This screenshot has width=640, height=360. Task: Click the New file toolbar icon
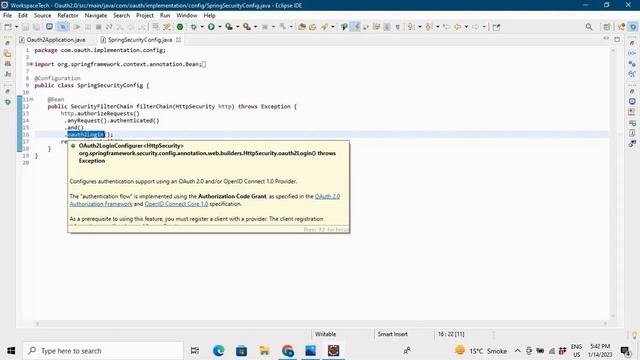click(x=8, y=27)
